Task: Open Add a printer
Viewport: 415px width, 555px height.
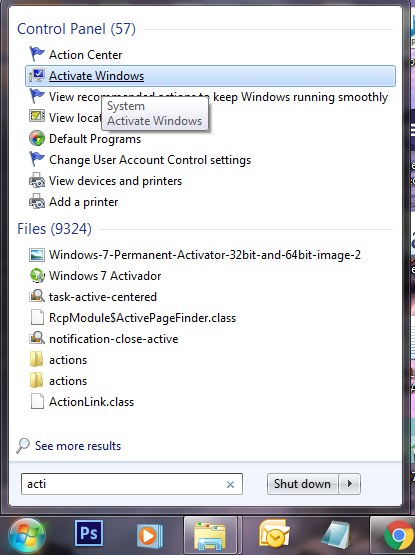Action: [x=84, y=202]
